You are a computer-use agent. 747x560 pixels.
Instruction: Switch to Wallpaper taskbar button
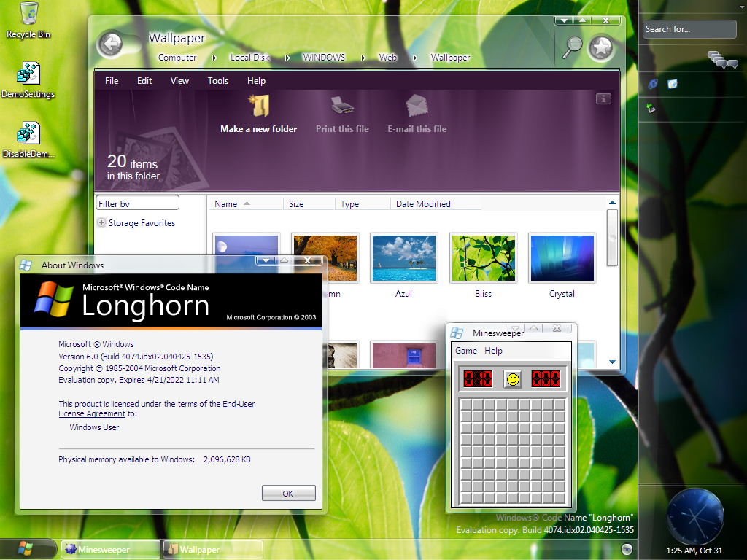(212, 550)
